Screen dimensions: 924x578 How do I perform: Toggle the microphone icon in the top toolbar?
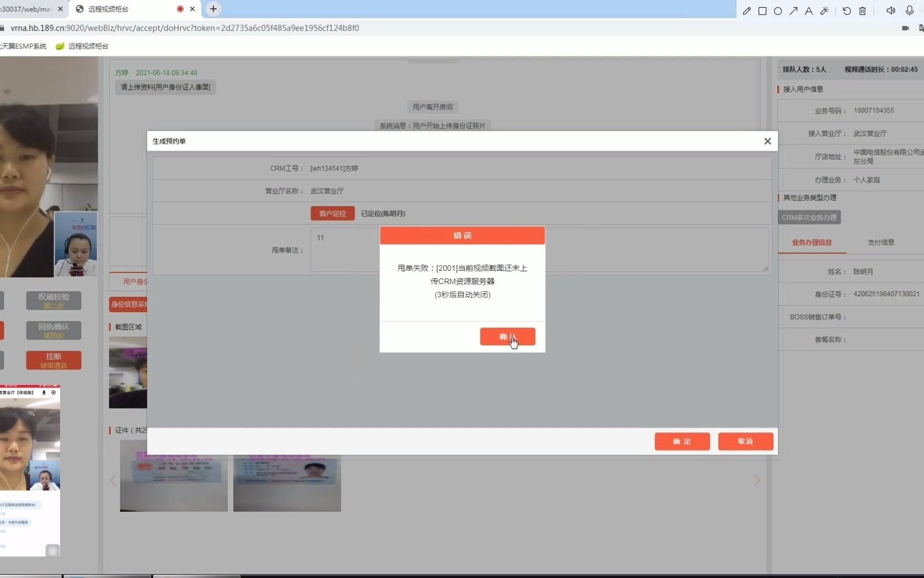(x=910, y=11)
